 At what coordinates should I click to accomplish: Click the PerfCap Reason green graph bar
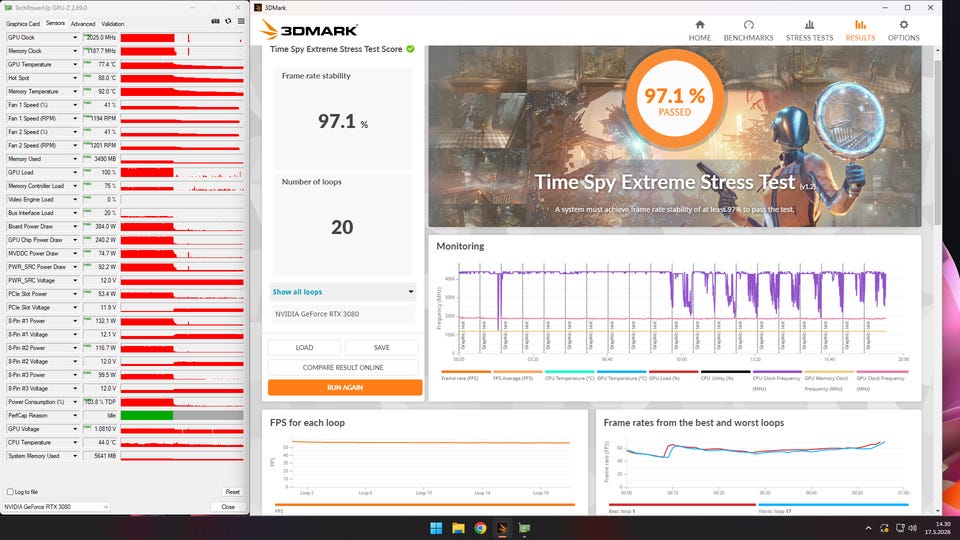tap(147, 415)
